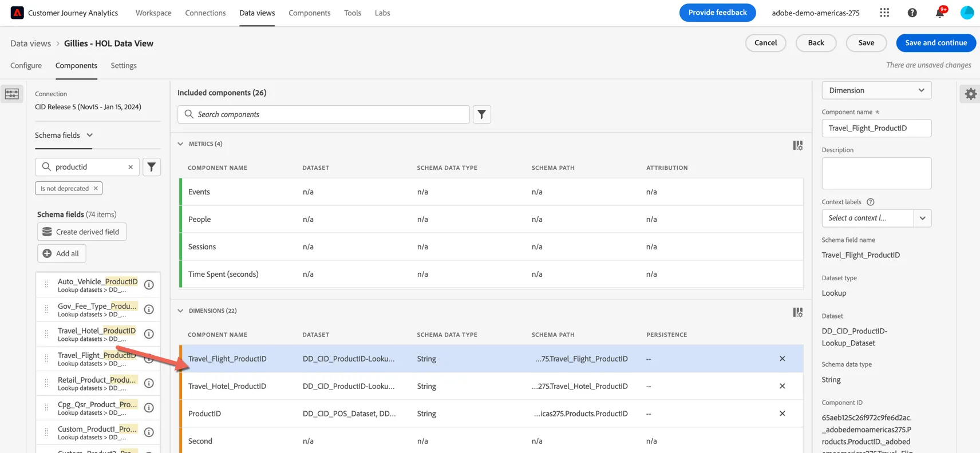The width and height of the screenshot is (980, 453).
Task: Toggle the left rail schema panel icon
Action: pos(12,94)
